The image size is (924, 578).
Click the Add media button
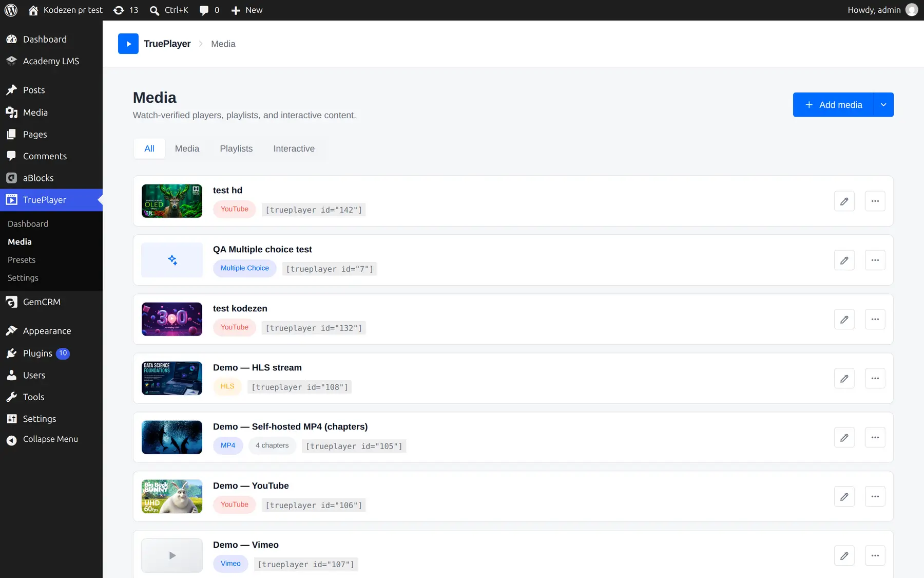833,105
